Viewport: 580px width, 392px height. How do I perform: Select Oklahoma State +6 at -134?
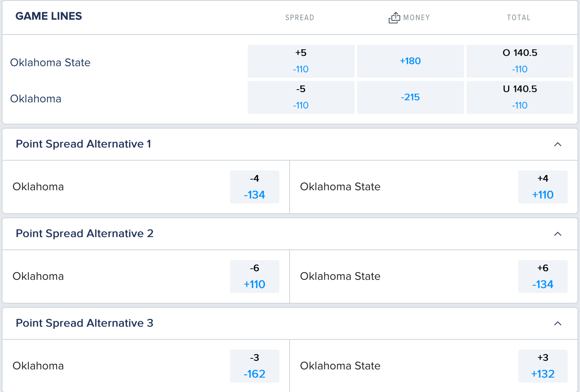(x=543, y=277)
